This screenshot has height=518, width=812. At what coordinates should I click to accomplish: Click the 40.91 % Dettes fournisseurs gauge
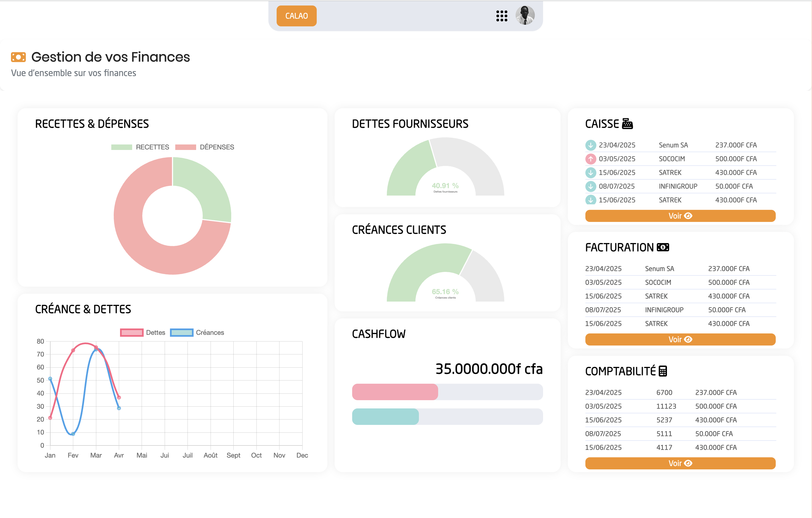click(445, 167)
